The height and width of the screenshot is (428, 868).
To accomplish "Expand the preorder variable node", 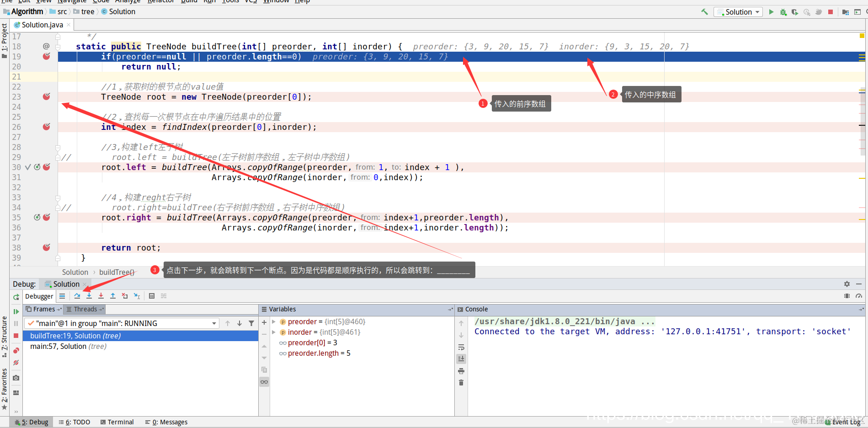I will [x=274, y=322].
